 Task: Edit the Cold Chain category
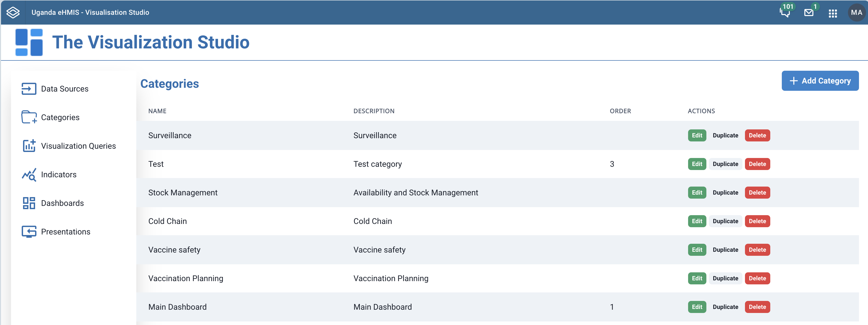tap(697, 221)
